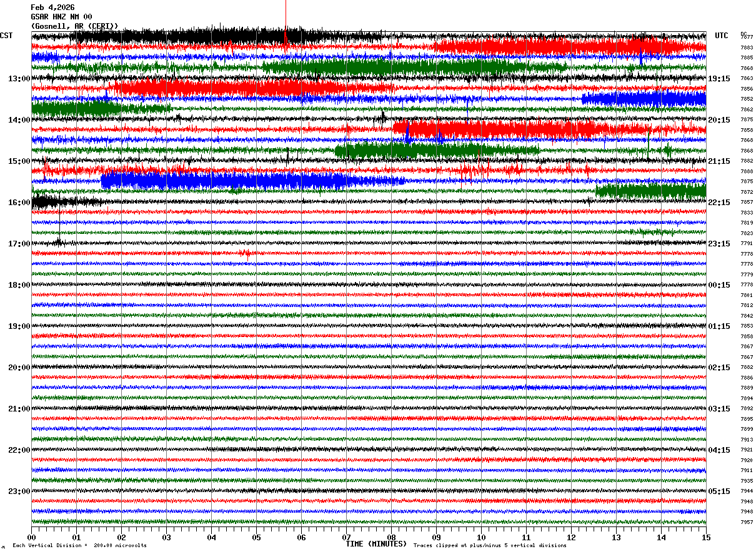Screen dimensions: 756x554
Task: Click the '03' minute tick label
Action: (x=167, y=537)
